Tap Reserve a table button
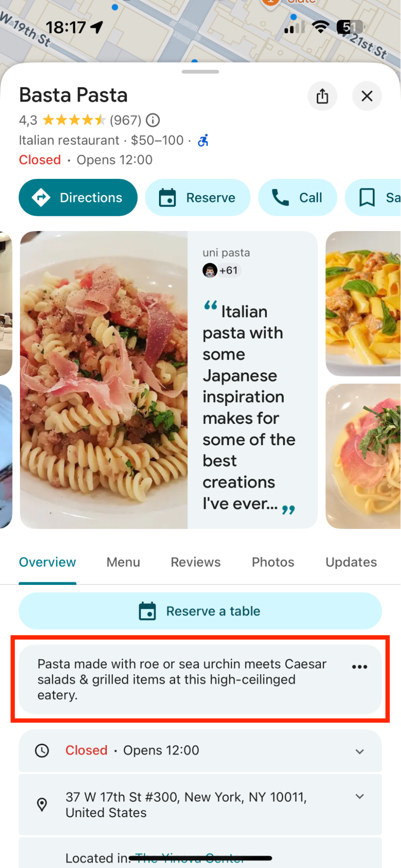401x868 pixels. point(200,611)
